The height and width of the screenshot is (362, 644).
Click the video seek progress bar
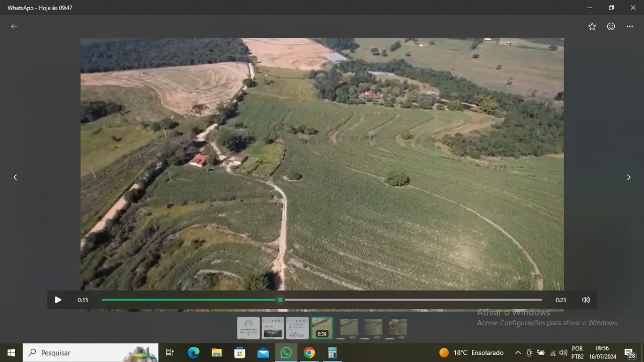(x=322, y=300)
